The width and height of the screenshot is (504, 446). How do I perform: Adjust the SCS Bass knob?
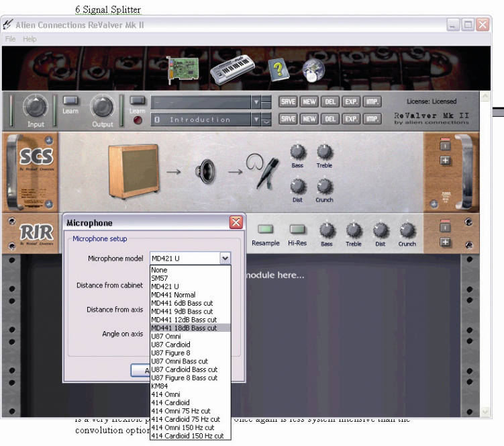pos(298,152)
